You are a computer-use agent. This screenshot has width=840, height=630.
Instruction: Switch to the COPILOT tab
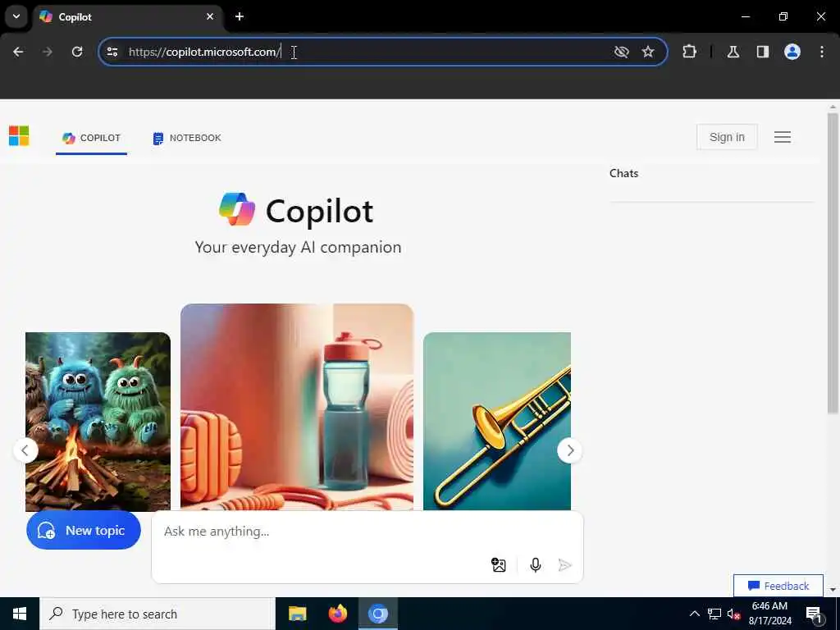click(x=92, y=138)
